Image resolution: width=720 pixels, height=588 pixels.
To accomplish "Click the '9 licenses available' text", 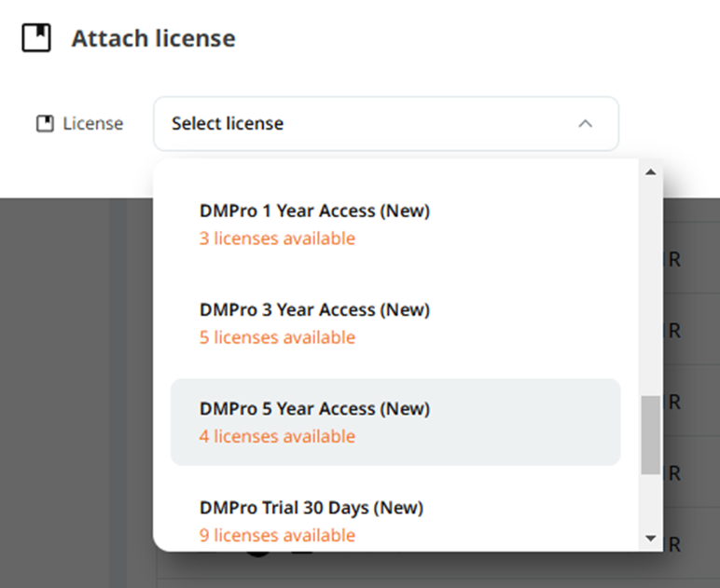I will (x=277, y=535).
